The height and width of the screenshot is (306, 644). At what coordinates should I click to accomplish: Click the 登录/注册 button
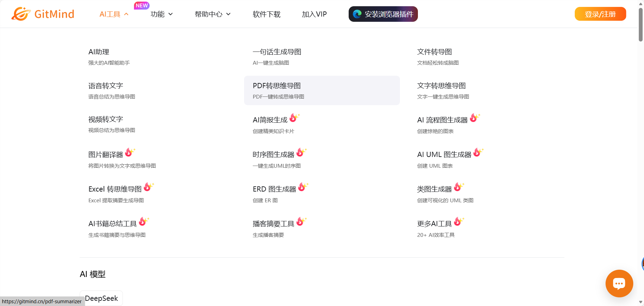pos(600,14)
